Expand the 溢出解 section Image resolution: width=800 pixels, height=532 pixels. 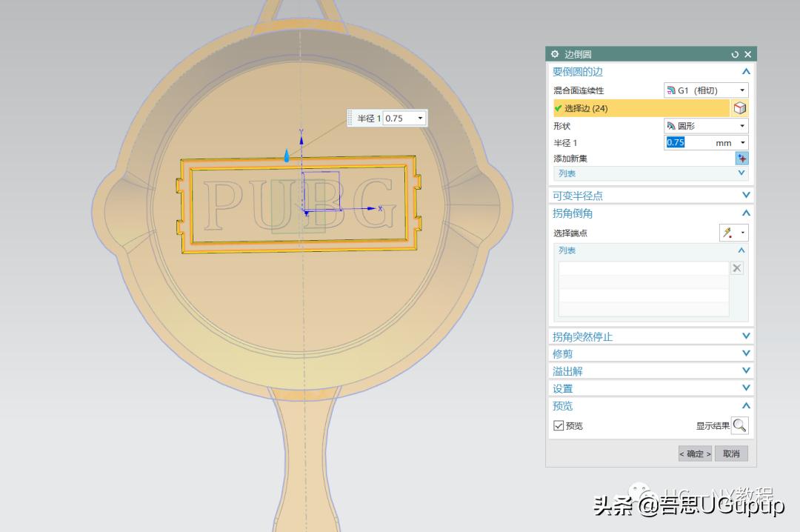click(746, 371)
